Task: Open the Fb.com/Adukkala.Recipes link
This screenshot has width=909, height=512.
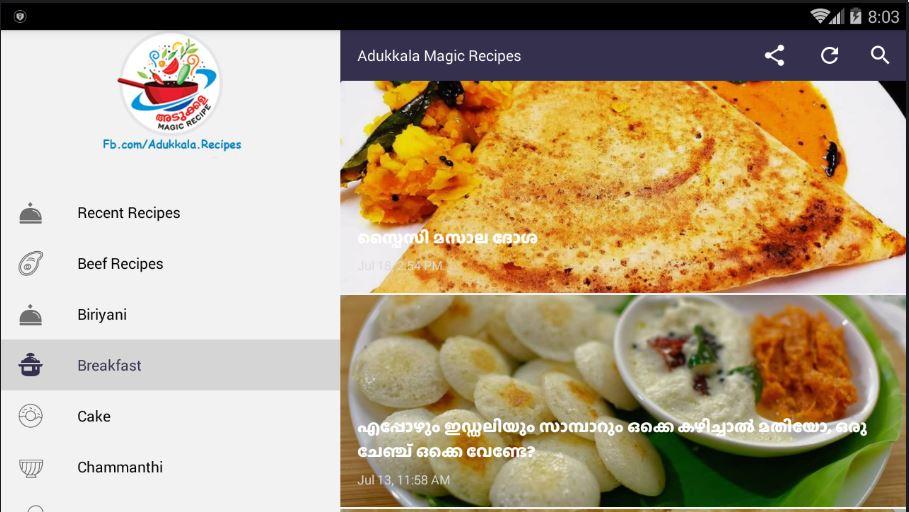Action: (172, 144)
